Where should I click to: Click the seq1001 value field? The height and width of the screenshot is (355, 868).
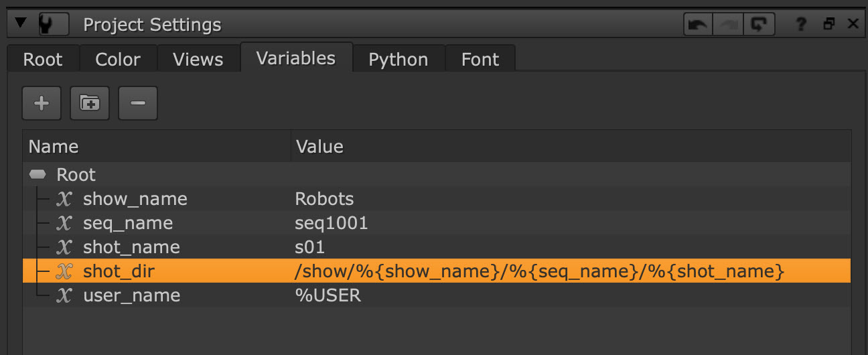[332, 223]
